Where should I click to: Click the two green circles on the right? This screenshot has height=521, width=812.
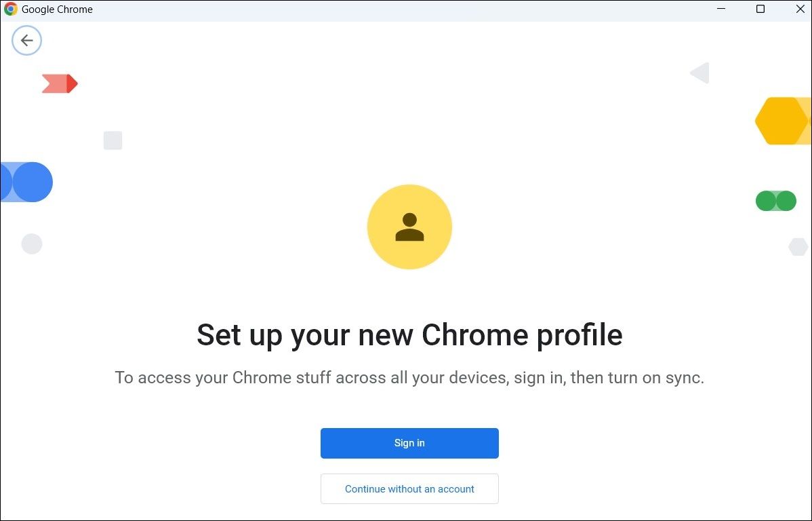tap(775, 201)
